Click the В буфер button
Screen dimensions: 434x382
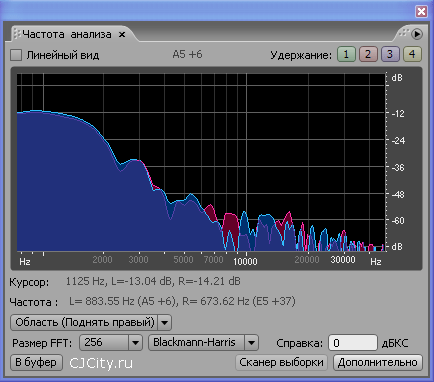click(36, 362)
